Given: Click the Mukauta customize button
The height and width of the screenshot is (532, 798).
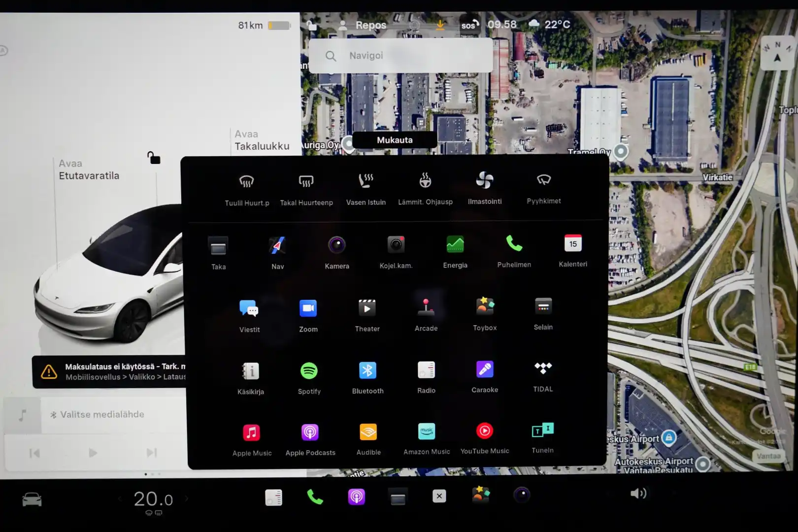Looking at the screenshot, I should tap(395, 140).
